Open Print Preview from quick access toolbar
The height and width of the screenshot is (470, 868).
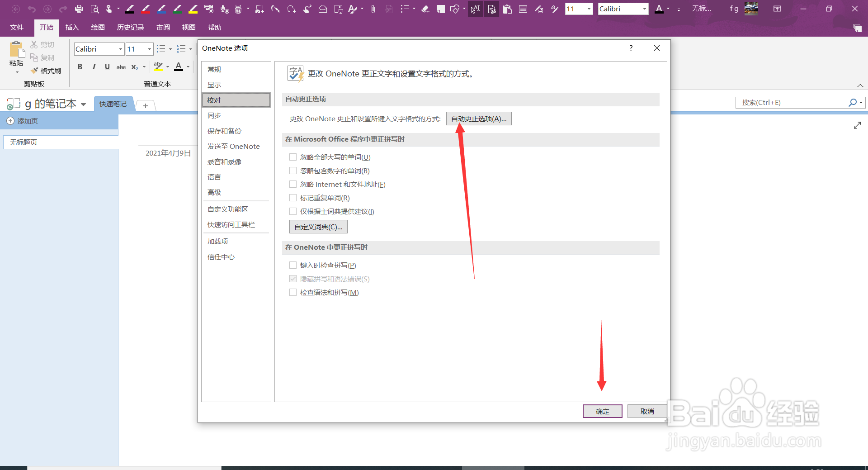click(x=94, y=9)
